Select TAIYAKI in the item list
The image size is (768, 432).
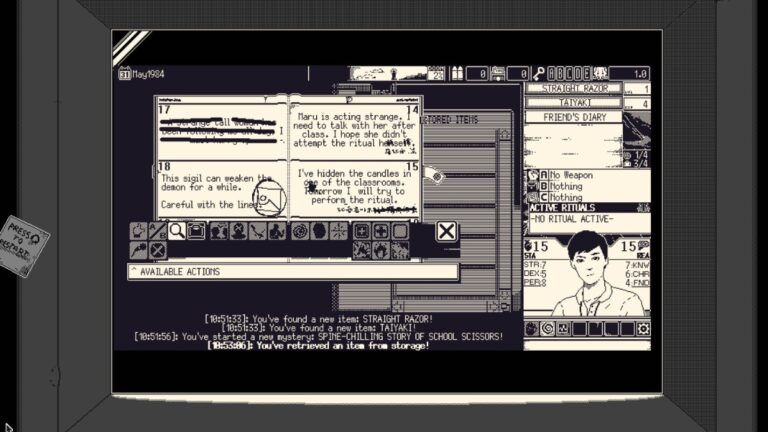(575, 103)
